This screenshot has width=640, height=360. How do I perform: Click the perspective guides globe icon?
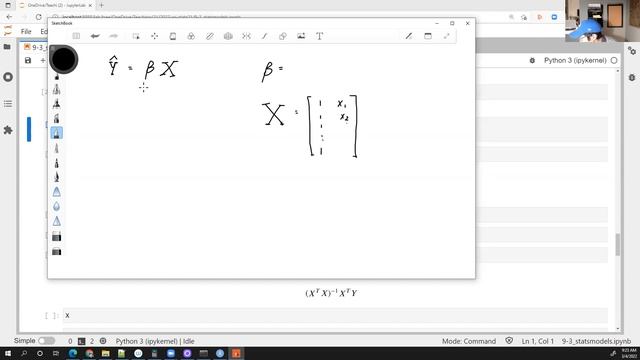pyautogui.click(x=228, y=36)
